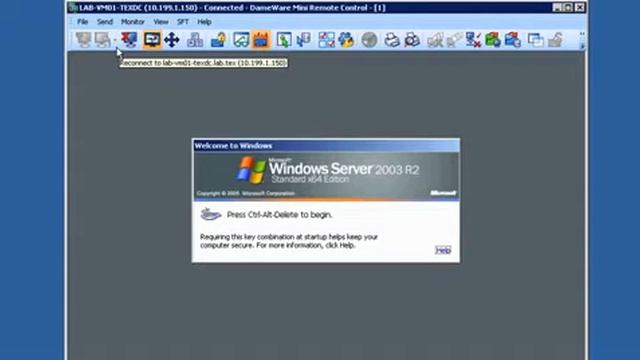Click the eyeglasses view-only icon

point(241,40)
